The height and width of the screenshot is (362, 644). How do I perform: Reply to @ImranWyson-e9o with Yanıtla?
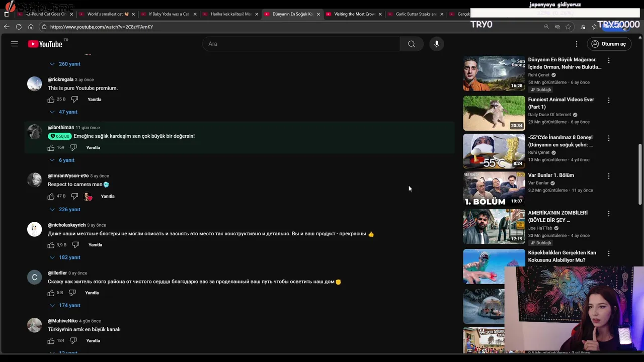(108, 196)
